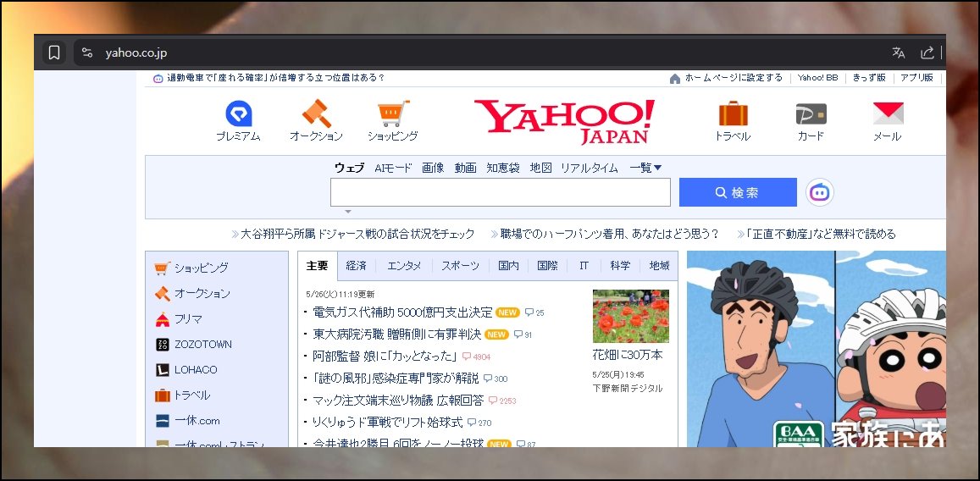980x481 pixels.
Task: Switch to the スポーツ news tab
Action: pyautogui.click(x=461, y=266)
